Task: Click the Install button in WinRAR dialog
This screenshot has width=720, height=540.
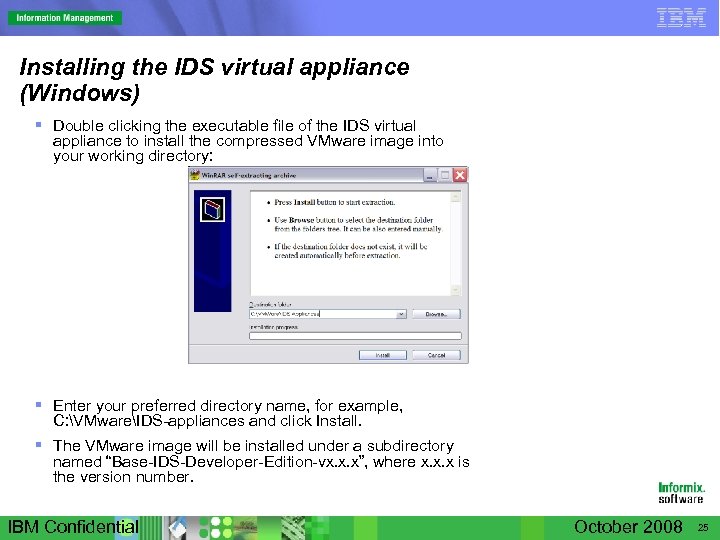Action: tap(382, 355)
